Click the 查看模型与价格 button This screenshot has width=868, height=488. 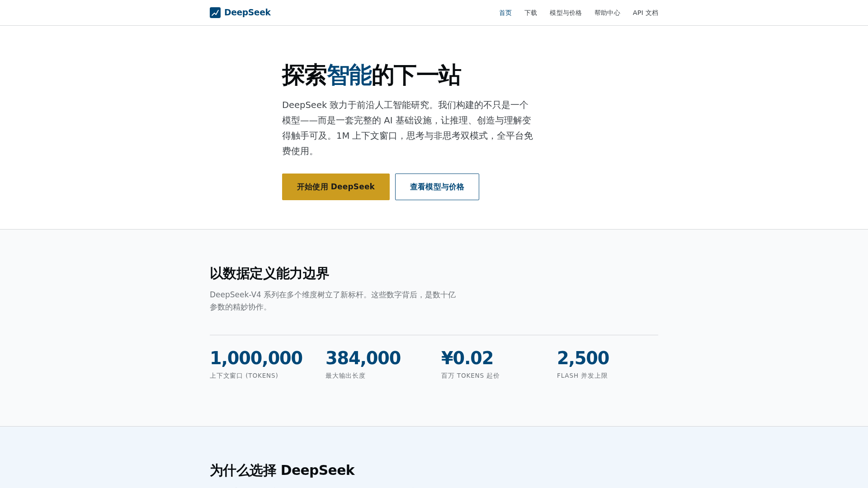tap(437, 187)
